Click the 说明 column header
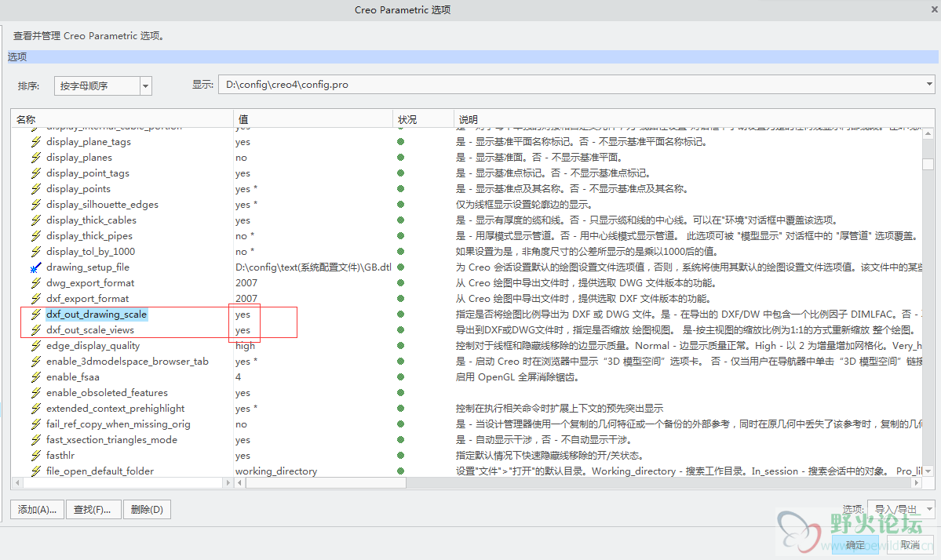This screenshot has width=941, height=560. pos(694,119)
